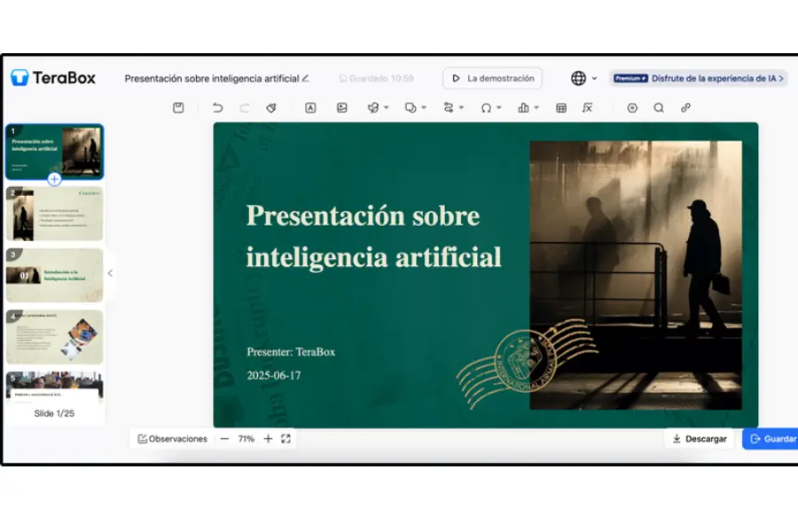Click the search magnifier icon
This screenshot has height=532, width=798.
(659, 107)
